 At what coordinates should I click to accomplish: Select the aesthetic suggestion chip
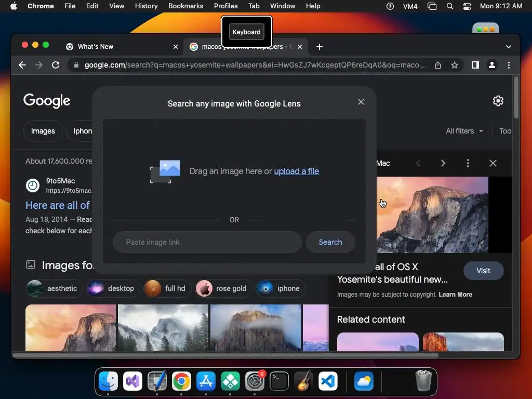pyautogui.click(x=54, y=288)
